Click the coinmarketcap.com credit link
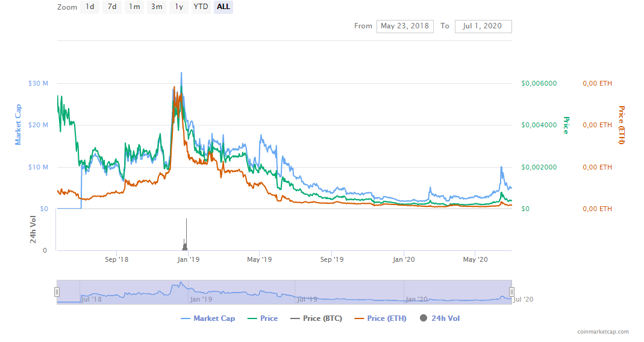This screenshot has height=342, width=644. click(x=603, y=332)
